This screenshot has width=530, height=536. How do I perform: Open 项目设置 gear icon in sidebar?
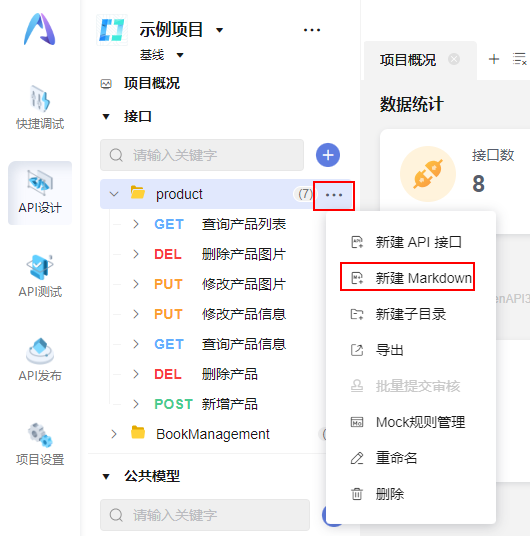pos(40,444)
